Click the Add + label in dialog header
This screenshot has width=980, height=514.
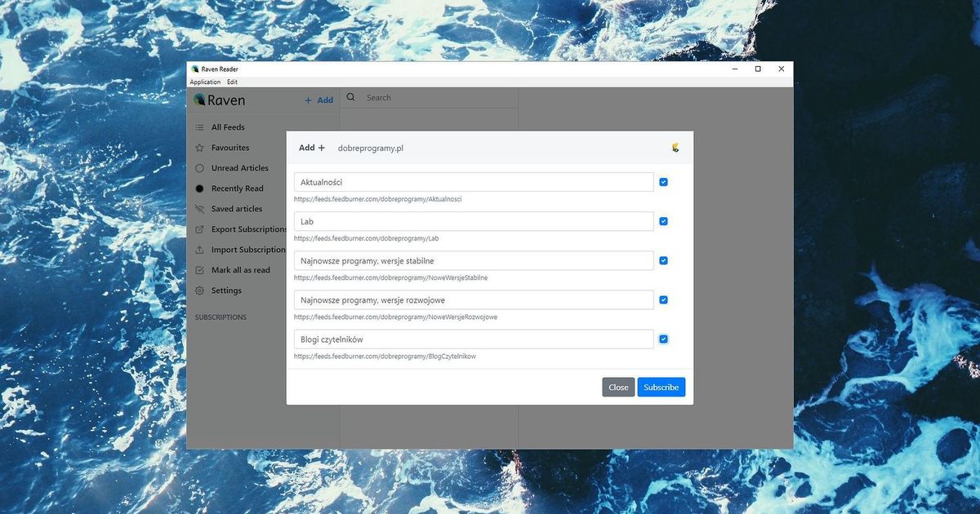(312, 148)
